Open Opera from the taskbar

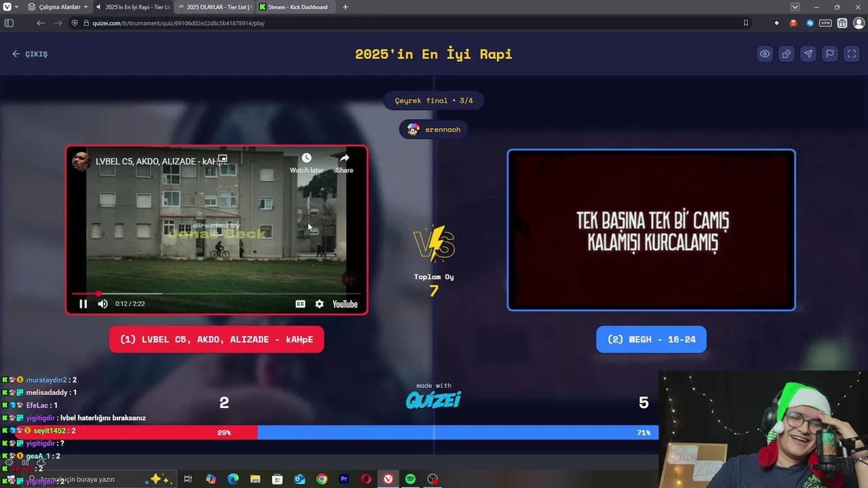(366, 479)
